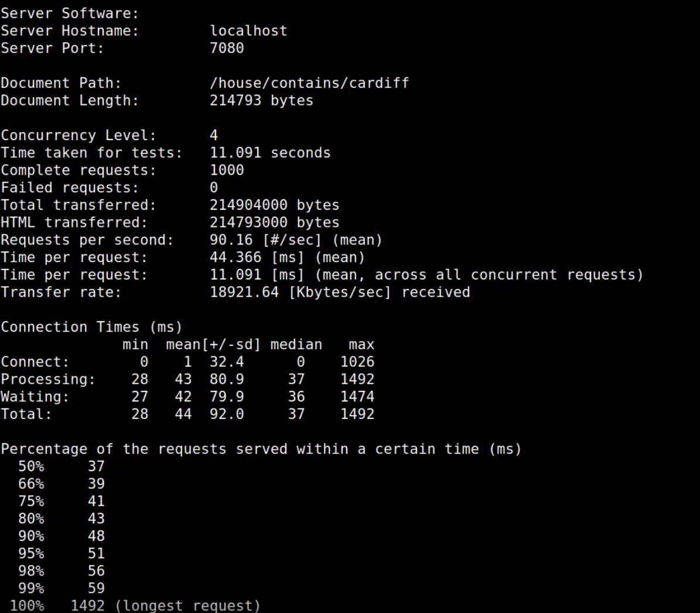This screenshot has width=700, height=613.
Task: Click the Waiting max value 1474
Action: (x=357, y=397)
